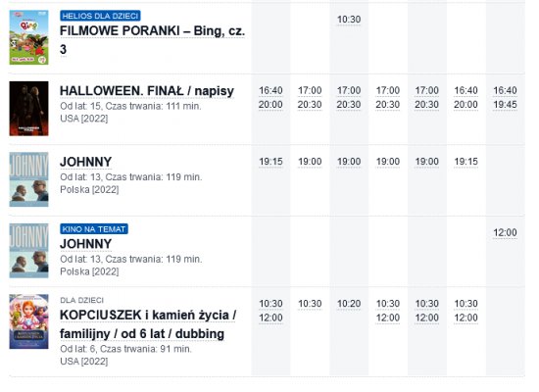Select the 10:30 Bing showtime
The height and width of the screenshot is (392, 539).
pyautogui.click(x=349, y=20)
